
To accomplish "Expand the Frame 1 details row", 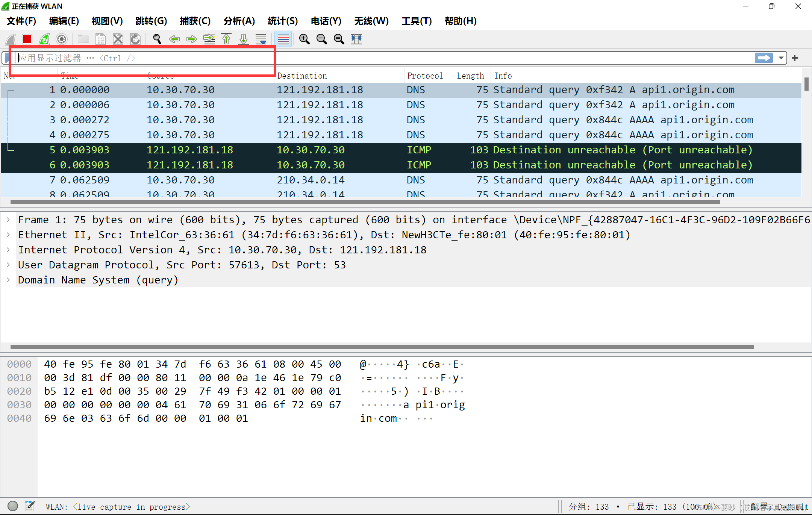I will pos(8,220).
